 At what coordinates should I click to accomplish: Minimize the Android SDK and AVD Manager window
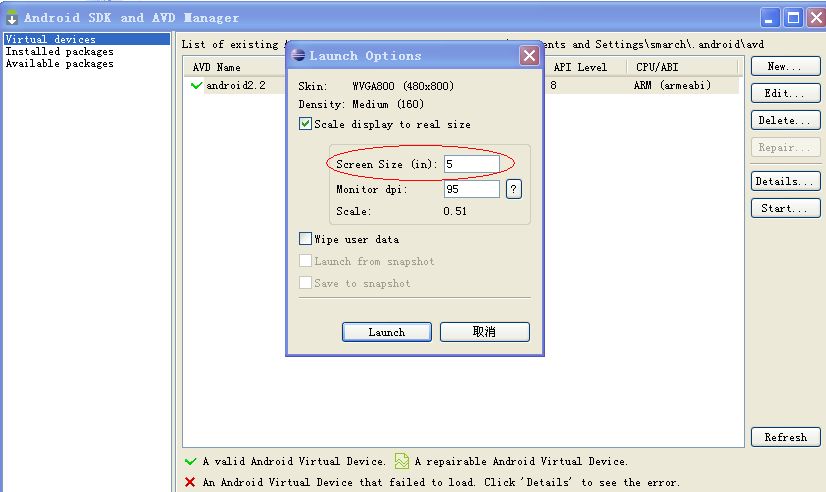(770, 18)
